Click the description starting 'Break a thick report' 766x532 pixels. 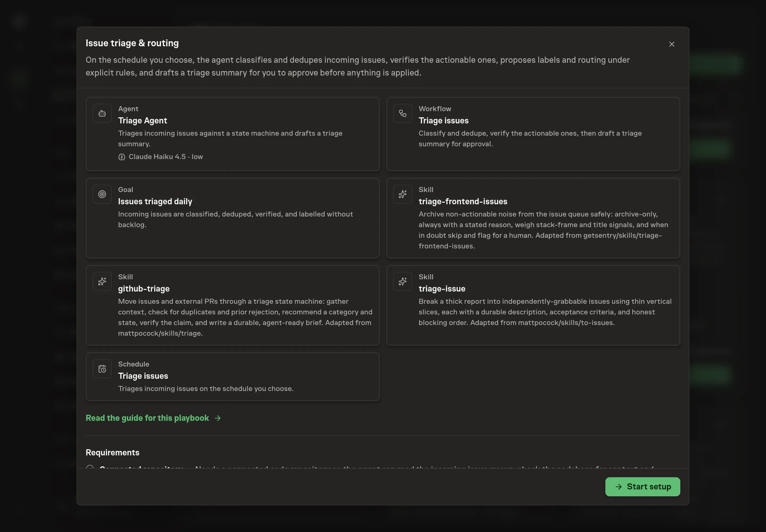[545, 312]
